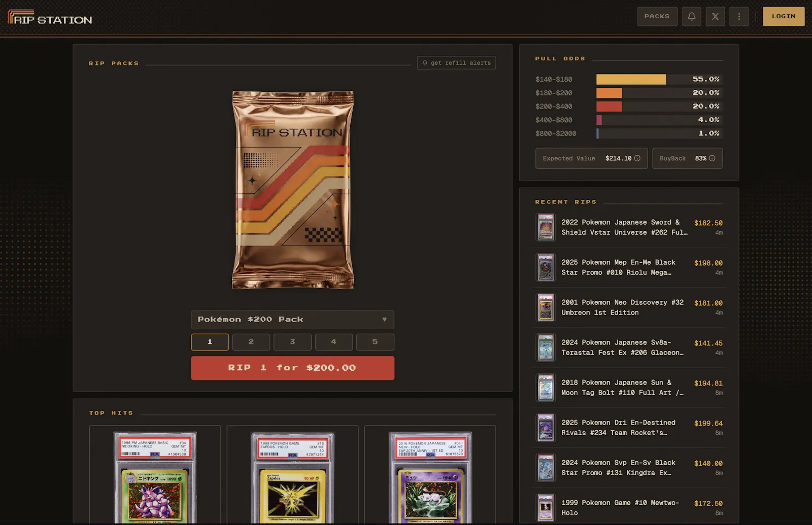Click the Expected Value info icon
Viewport: 812px width, 525px height.
click(637, 158)
